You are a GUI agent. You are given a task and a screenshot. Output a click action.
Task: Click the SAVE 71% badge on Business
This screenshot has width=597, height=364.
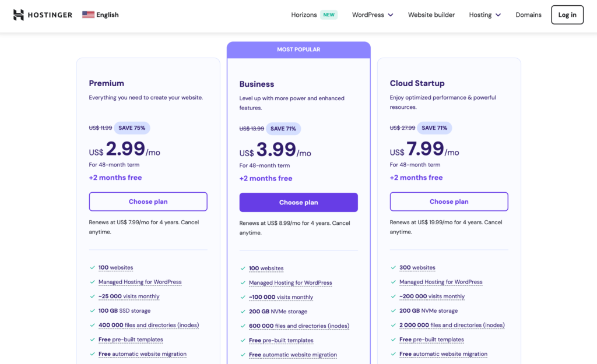point(283,129)
